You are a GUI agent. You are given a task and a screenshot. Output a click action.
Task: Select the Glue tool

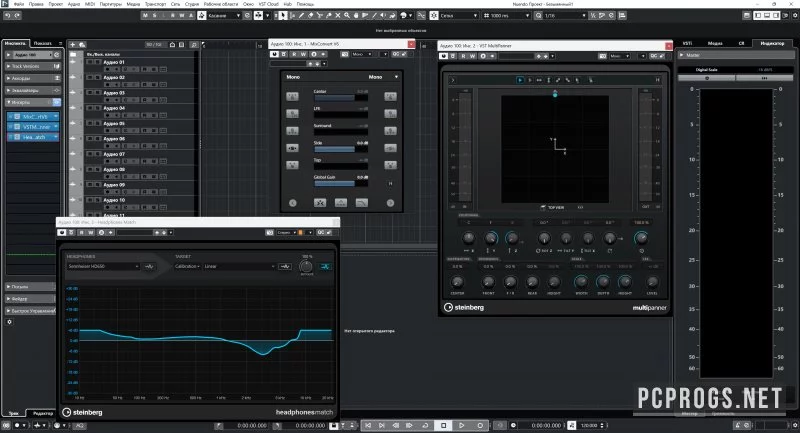(329, 15)
